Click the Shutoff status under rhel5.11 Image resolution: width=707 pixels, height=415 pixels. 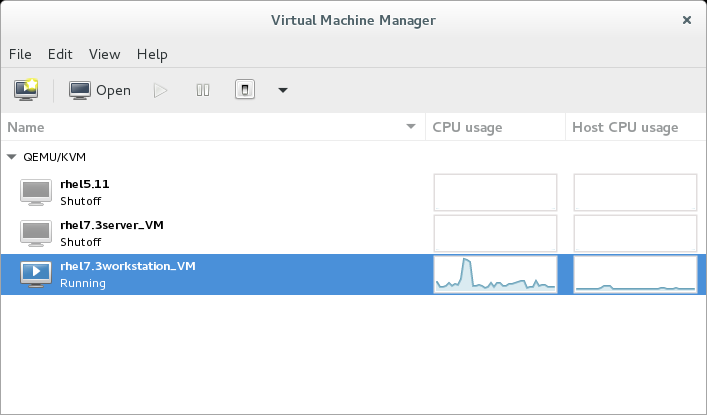click(81, 201)
